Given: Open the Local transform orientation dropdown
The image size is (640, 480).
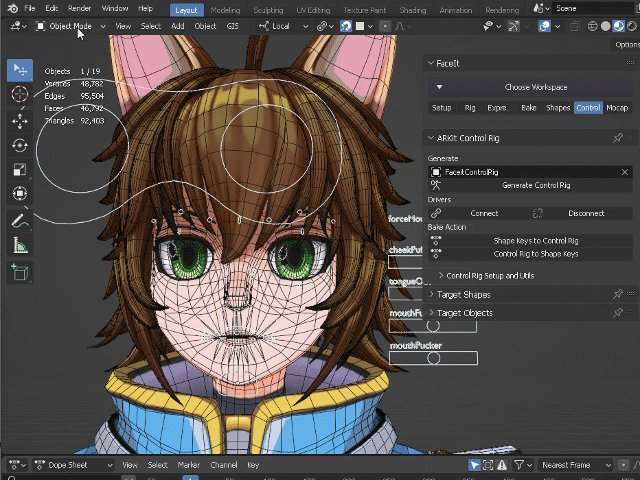Looking at the screenshot, I should pos(283,26).
